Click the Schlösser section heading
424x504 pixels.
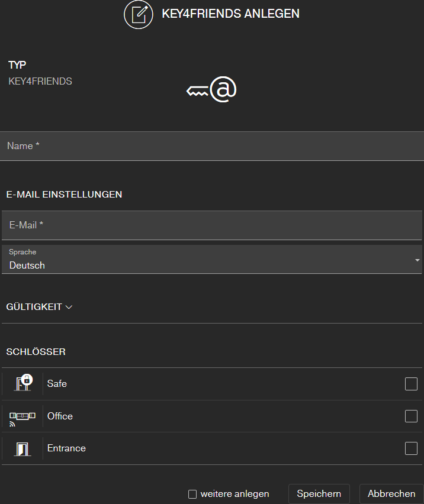pos(36,352)
